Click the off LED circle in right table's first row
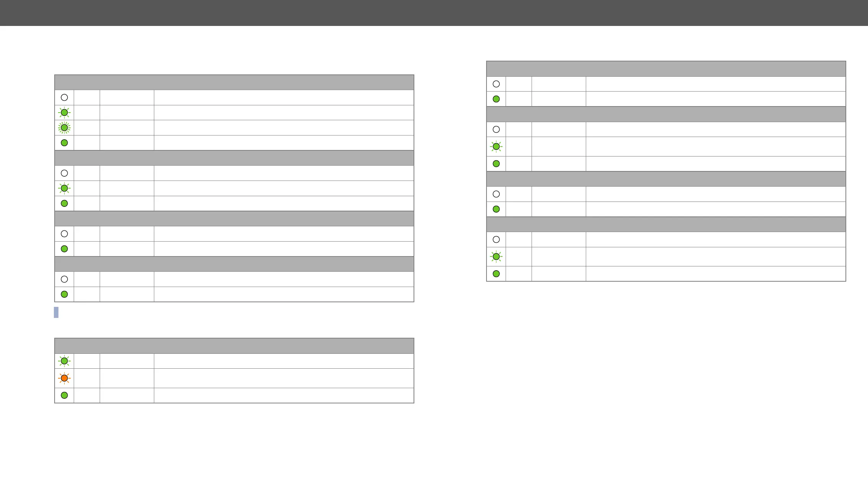Viewport: 868px width, 487px height. pos(496,84)
